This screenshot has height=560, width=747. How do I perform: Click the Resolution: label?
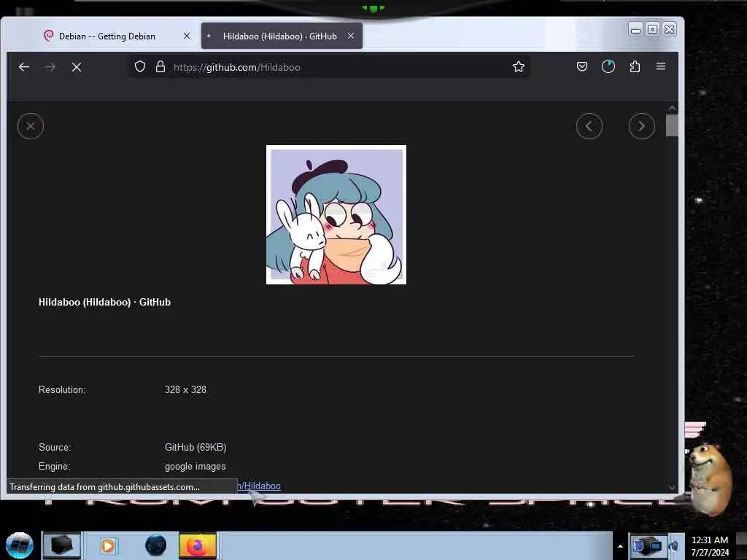(62, 389)
